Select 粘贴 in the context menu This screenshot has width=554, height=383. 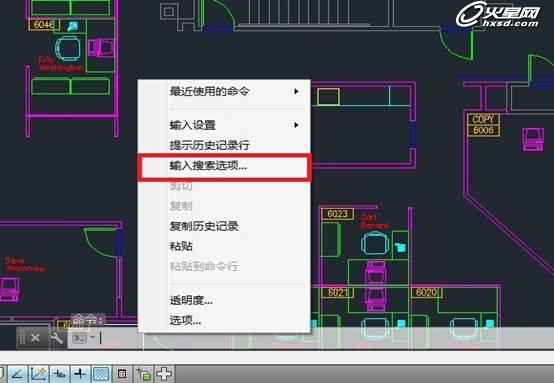[224, 246]
